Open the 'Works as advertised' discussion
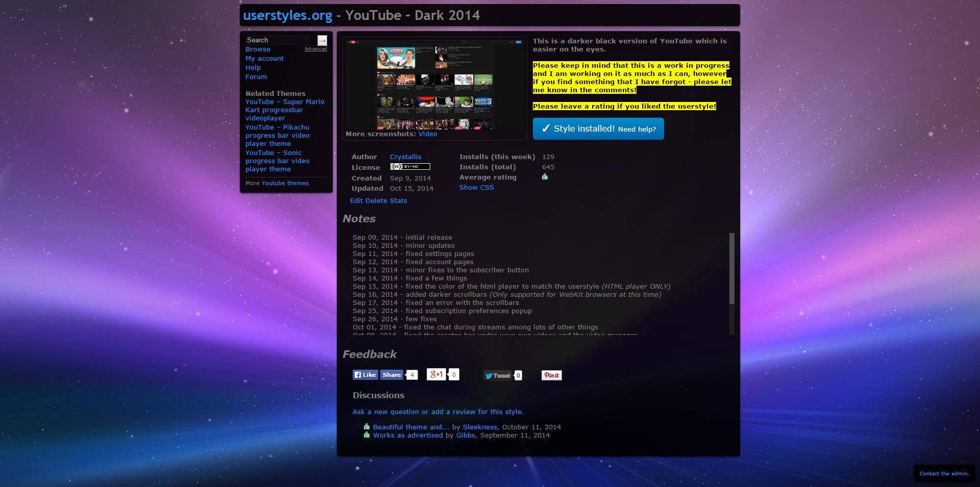Image resolution: width=980 pixels, height=487 pixels. tap(408, 435)
